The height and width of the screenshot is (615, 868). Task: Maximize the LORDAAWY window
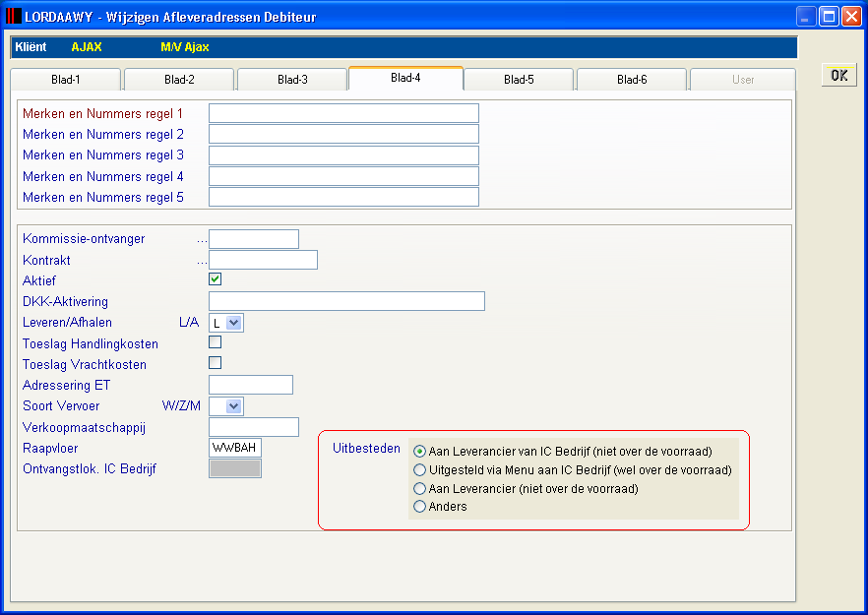[829, 17]
